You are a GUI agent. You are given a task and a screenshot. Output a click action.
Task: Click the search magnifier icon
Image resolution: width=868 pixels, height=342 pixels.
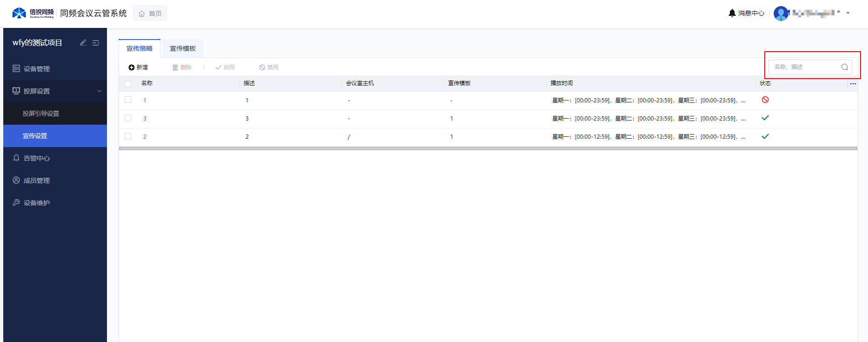pos(844,67)
